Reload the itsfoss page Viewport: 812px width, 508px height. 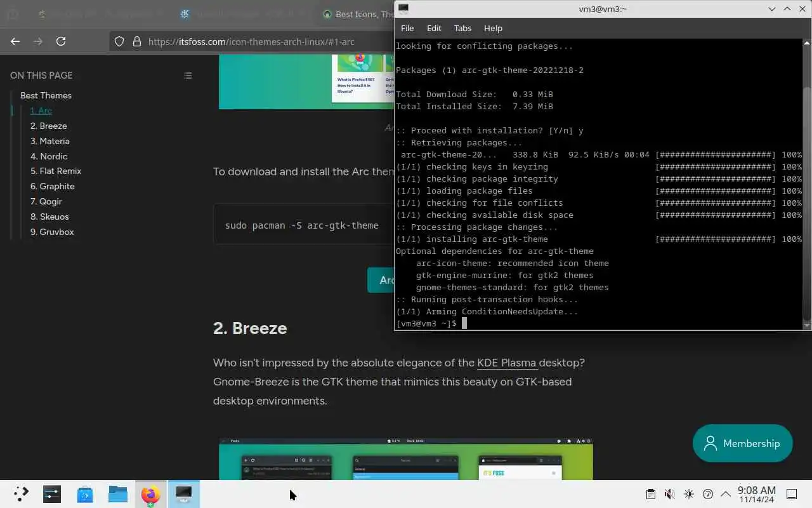61,41
